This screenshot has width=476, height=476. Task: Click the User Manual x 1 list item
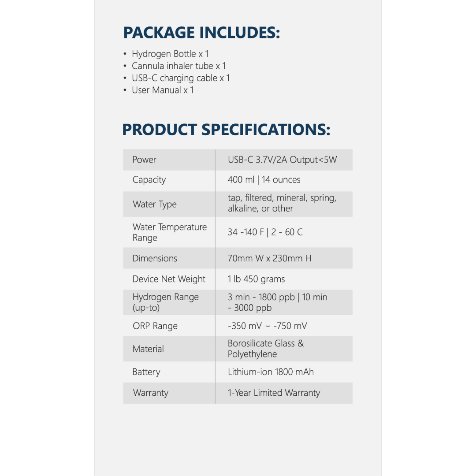[x=162, y=90]
